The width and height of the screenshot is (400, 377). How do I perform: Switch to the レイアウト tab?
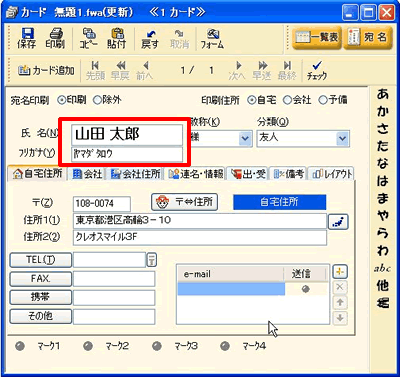coord(331,174)
